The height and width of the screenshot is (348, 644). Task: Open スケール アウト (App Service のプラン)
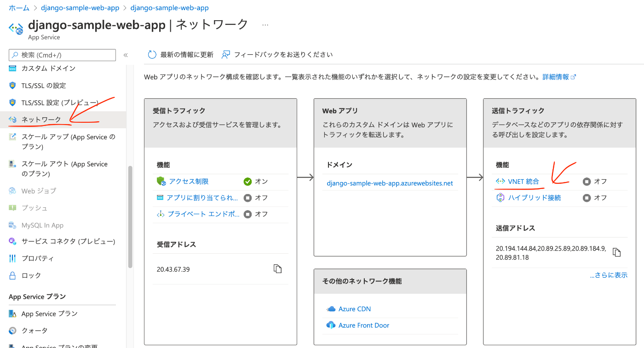(64, 169)
